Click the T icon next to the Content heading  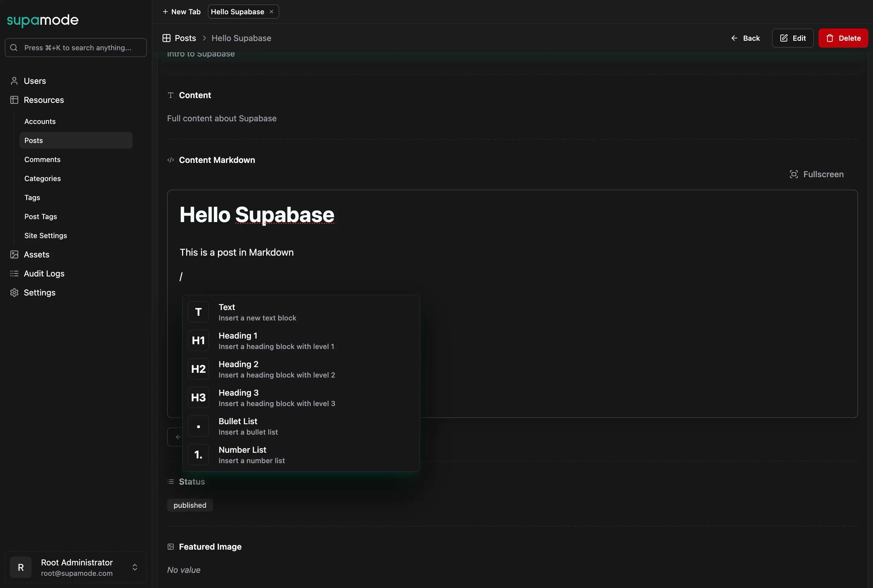point(171,95)
